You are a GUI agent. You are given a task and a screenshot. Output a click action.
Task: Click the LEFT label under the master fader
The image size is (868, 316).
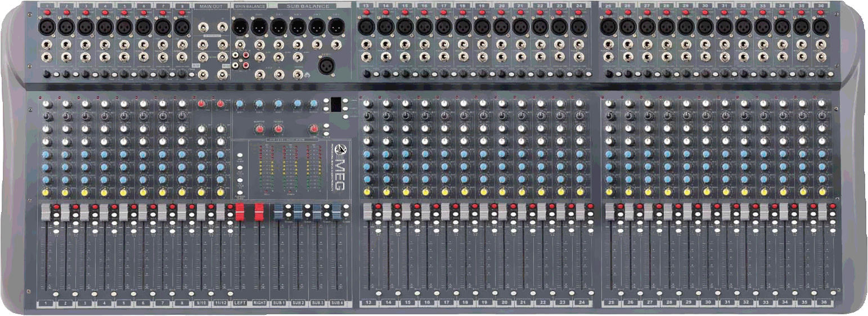pos(240,303)
